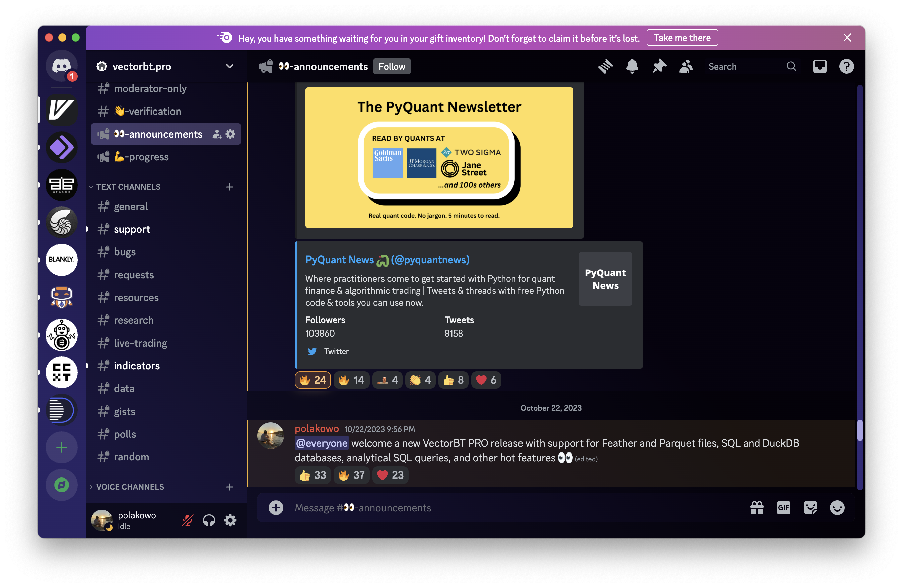Toggle microphone mute

pyautogui.click(x=187, y=520)
